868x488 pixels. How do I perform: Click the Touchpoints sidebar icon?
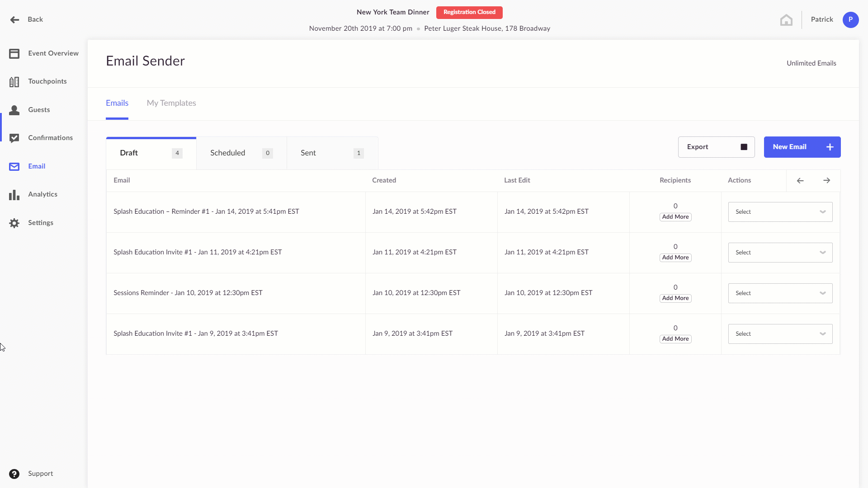click(14, 82)
